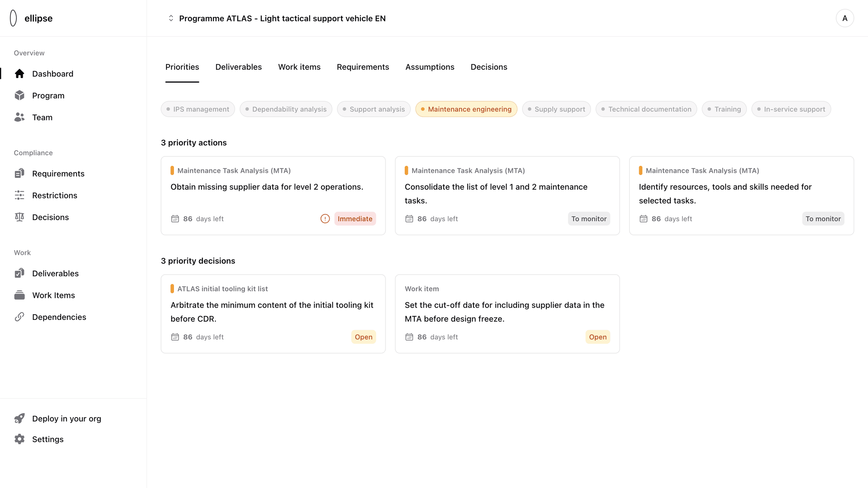868x488 pixels.
Task: Open the Requirements tab
Action: [363, 67]
